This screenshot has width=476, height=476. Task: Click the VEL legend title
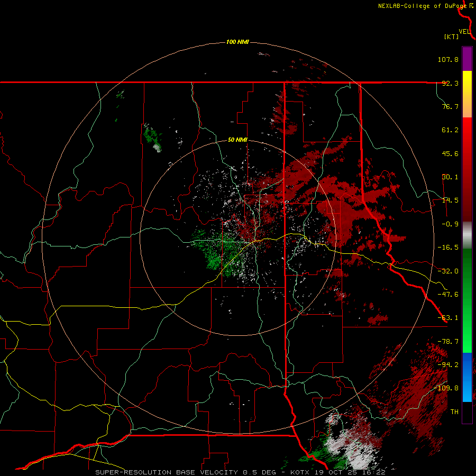(464, 32)
